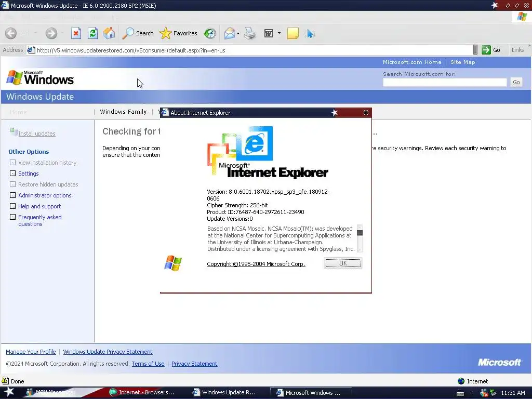Open the Forward button history dropdown arrow
Screen dimensions: 532x399
[x=62, y=33]
